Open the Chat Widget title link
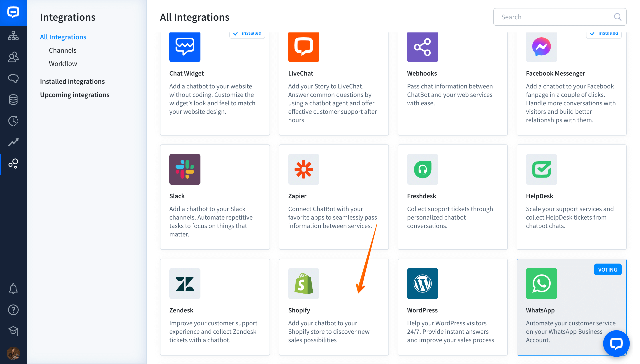 click(186, 73)
